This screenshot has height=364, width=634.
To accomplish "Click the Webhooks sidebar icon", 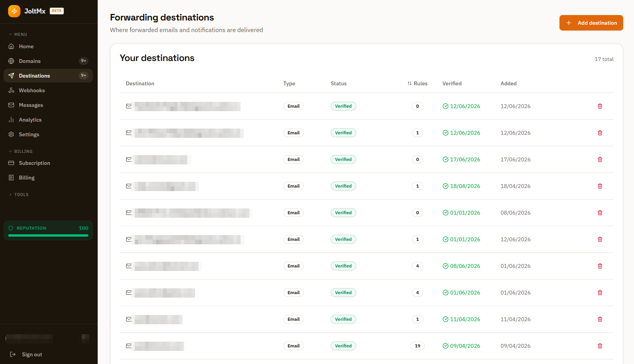I will click(x=11, y=90).
